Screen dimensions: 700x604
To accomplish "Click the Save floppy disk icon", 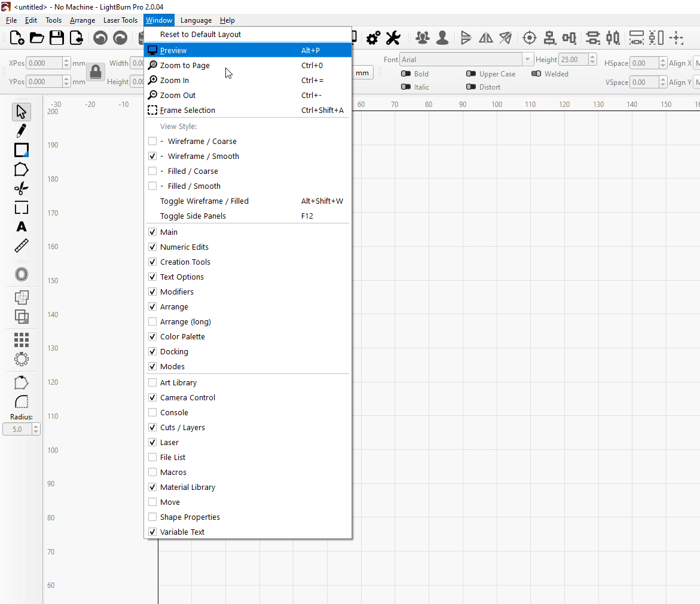I will [x=57, y=38].
